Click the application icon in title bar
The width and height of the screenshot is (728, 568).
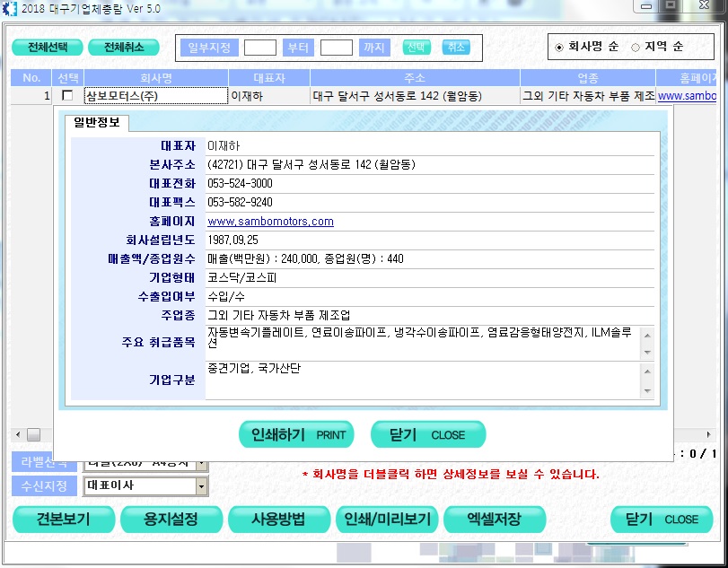9,8
